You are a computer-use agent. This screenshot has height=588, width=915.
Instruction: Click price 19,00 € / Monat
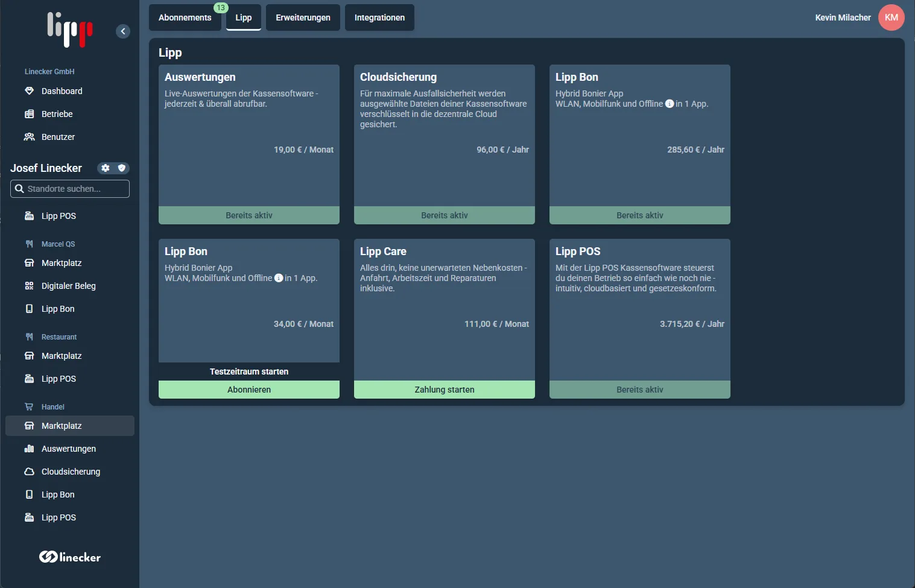point(303,150)
